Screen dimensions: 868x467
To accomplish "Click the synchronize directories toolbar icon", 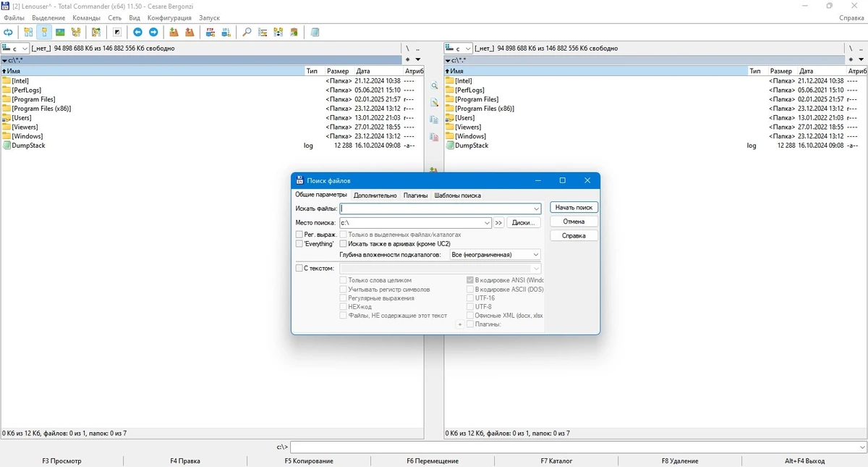I will point(278,33).
